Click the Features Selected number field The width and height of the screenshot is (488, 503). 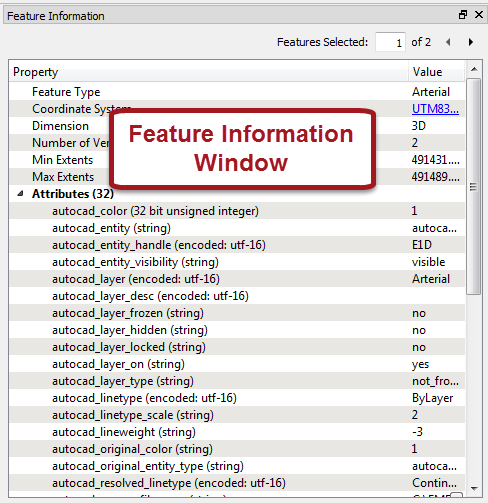pos(390,42)
